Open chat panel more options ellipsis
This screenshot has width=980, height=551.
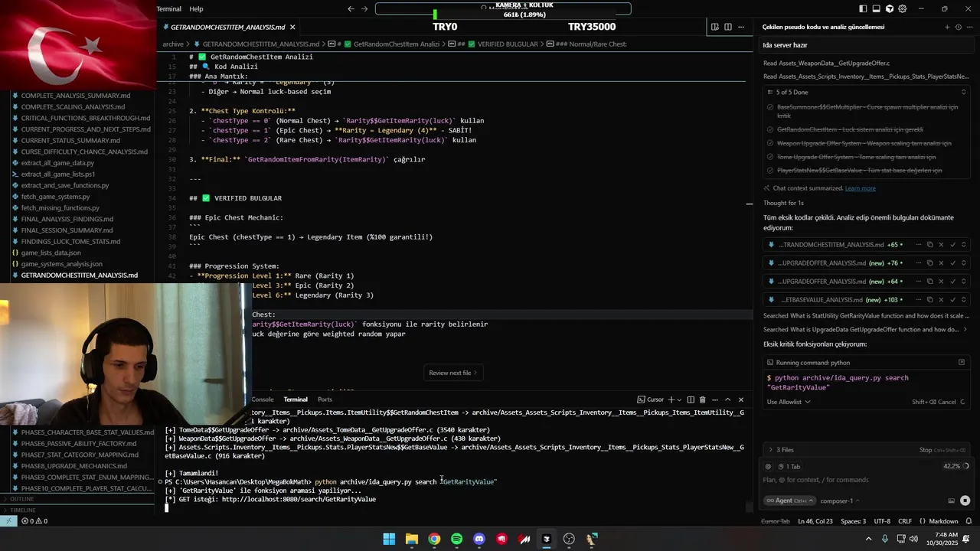click(969, 27)
